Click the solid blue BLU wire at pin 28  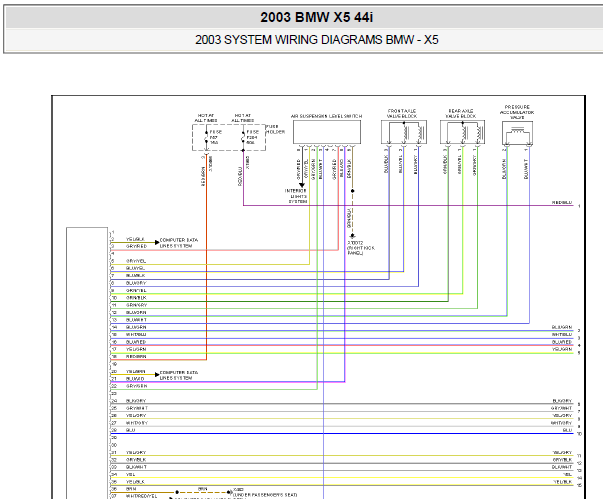click(342, 434)
